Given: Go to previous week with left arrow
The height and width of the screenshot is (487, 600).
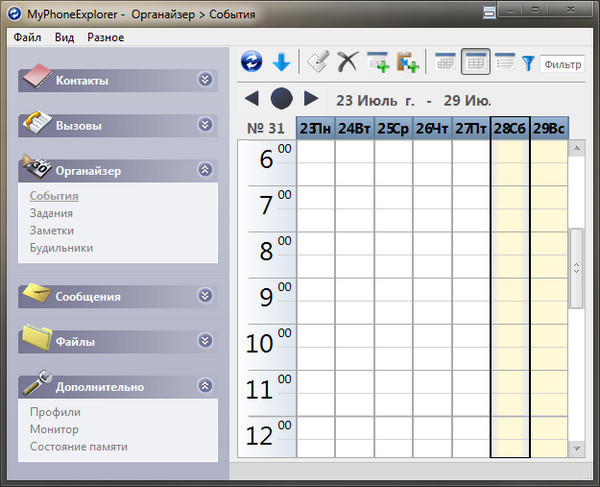Looking at the screenshot, I should tap(252, 98).
